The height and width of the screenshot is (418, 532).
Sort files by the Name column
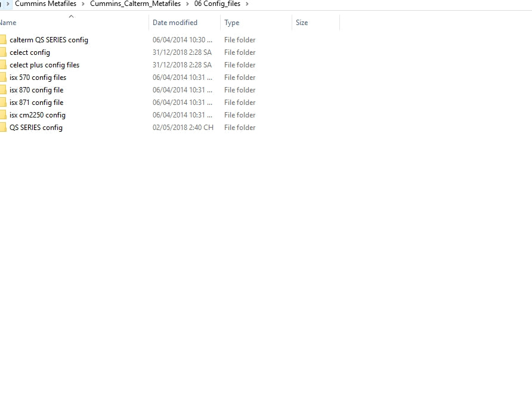(x=8, y=23)
